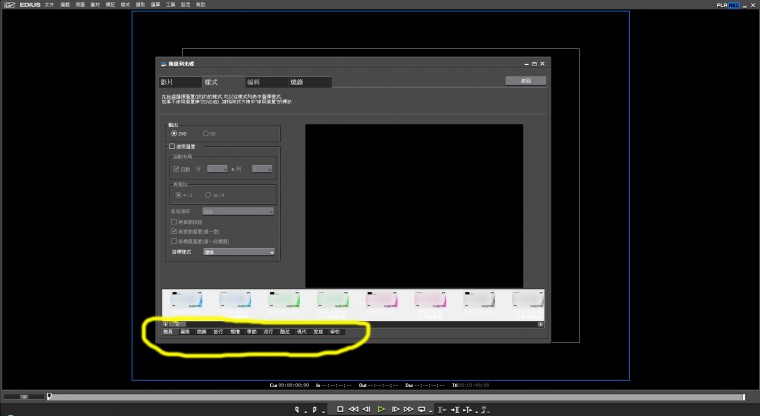Click the Fast Forward double-arrow button

[x=409, y=410]
